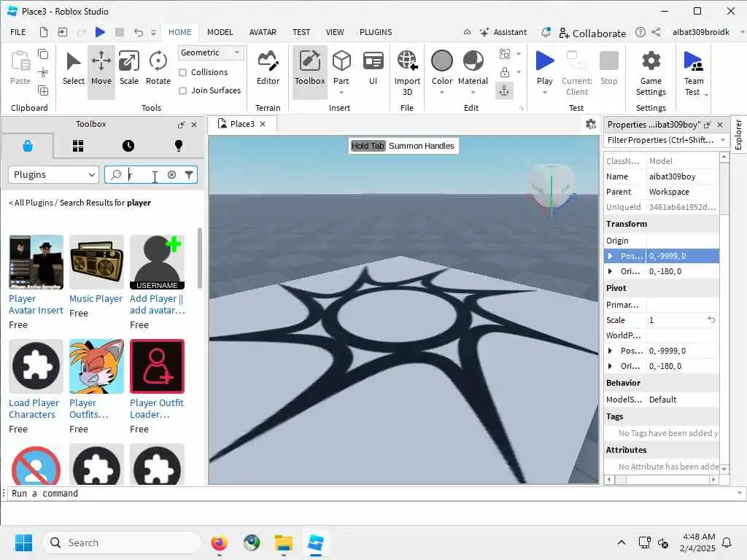Click the Copy icon in Clipboard
747x560 pixels.
click(43, 54)
